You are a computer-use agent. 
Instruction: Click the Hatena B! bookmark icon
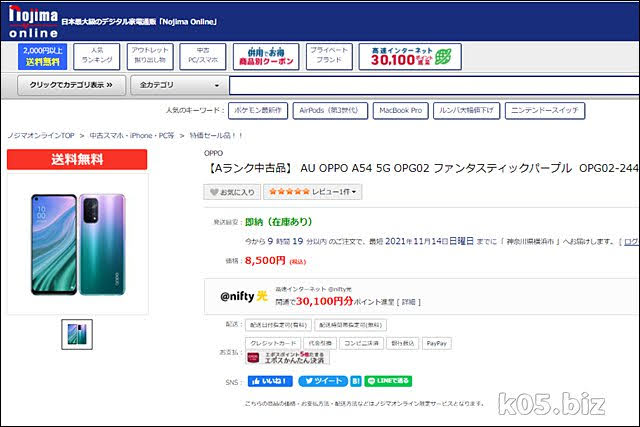pos(356,381)
